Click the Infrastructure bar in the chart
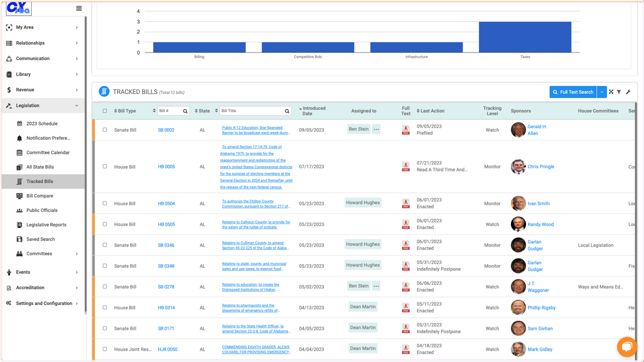The height and width of the screenshot is (362, 644). pos(416,47)
